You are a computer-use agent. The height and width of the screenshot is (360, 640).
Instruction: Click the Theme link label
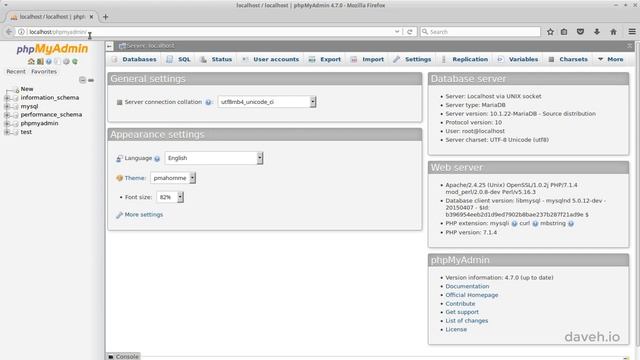coord(135,178)
